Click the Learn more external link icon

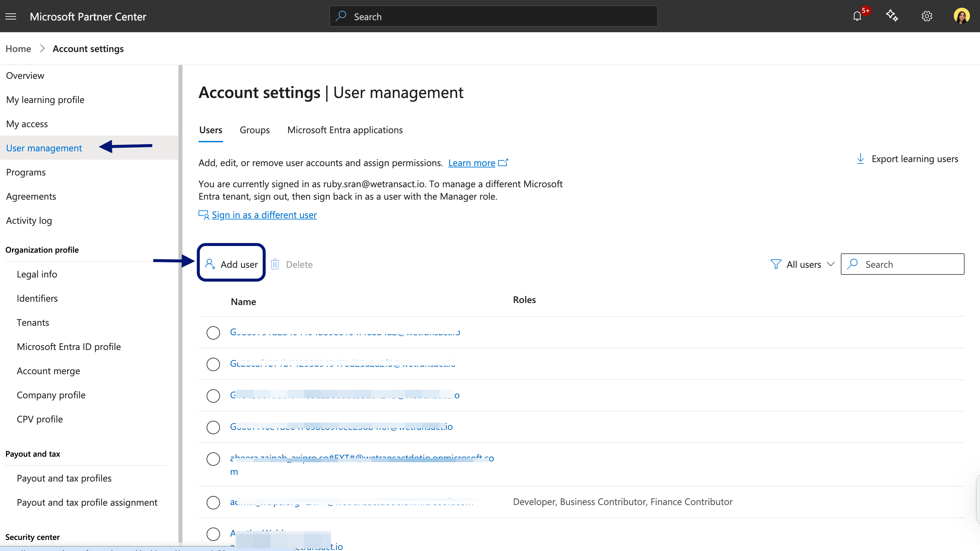(x=503, y=163)
